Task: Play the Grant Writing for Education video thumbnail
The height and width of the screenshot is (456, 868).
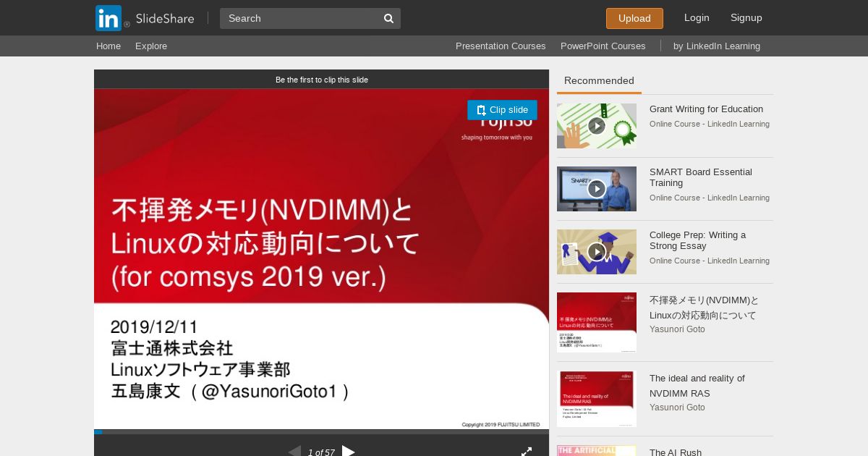Action: point(597,126)
